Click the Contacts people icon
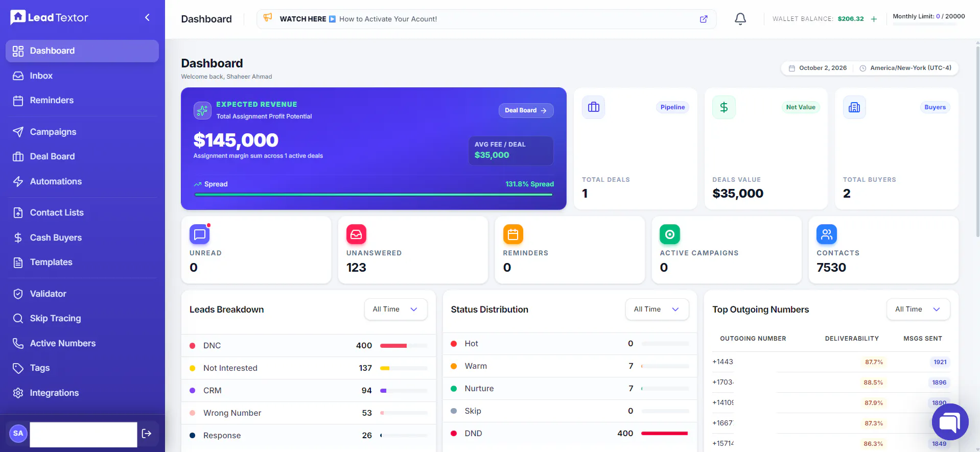This screenshot has width=980, height=452. tap(827, 234)
